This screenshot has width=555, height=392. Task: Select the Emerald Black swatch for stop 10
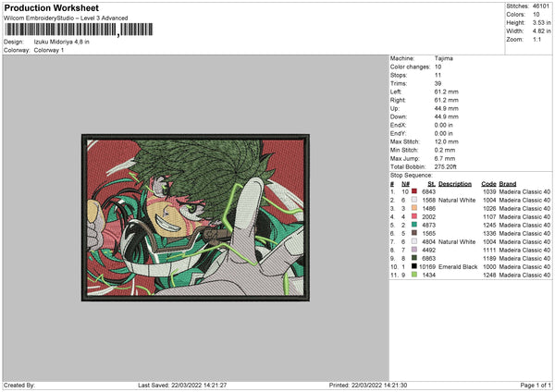point(414,266)
